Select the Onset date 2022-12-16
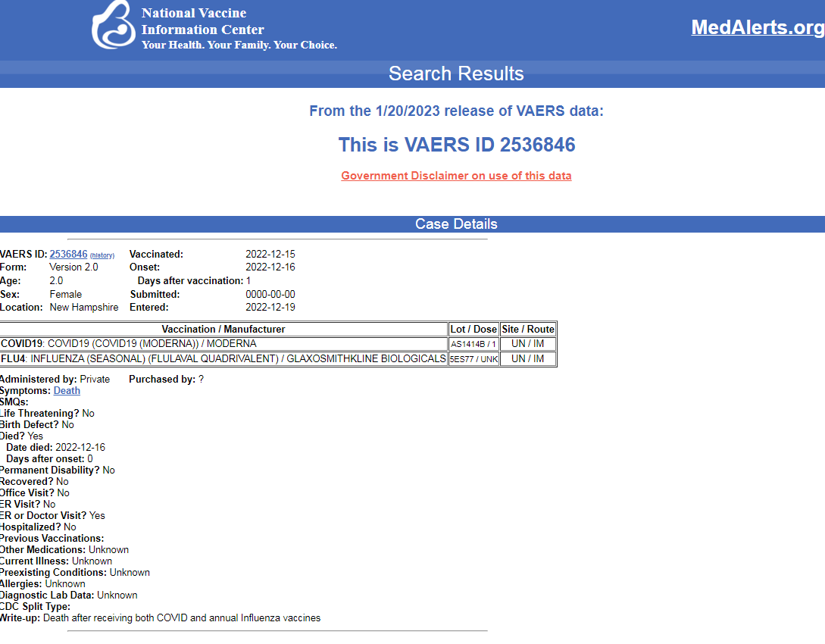 tap(270, 267)
